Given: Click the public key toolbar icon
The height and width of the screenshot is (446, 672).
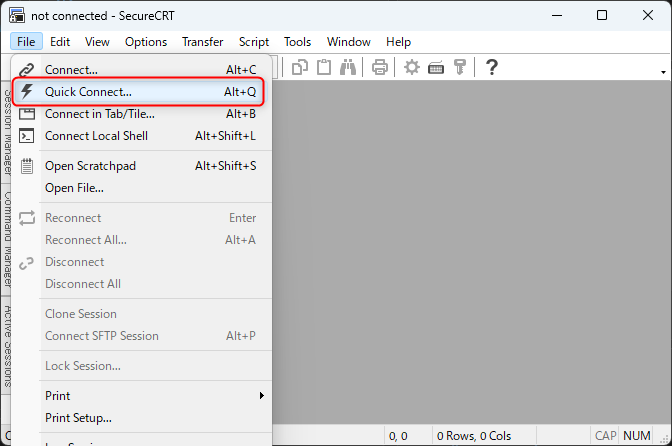Looking at the screenshot, I should 459,67.
